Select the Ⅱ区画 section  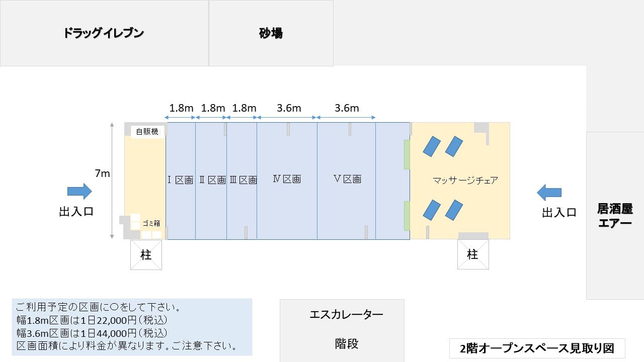(x=211, y=180)
